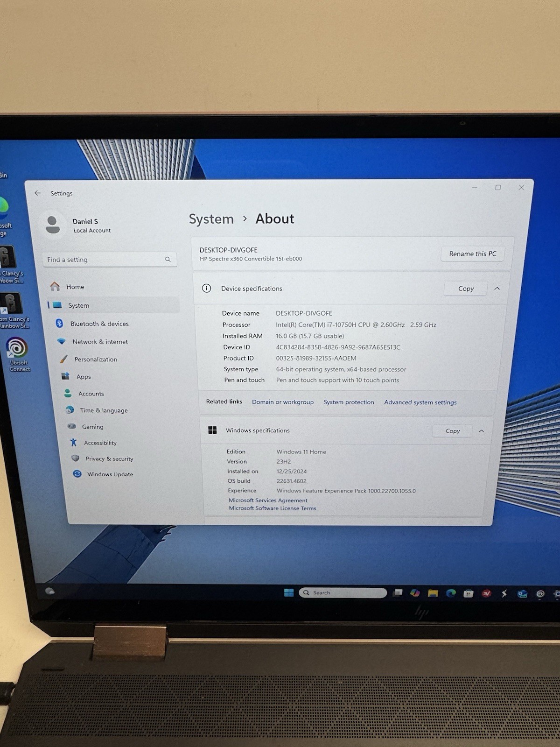Open the Gaming controller icon in sidebar

[72, 426]
